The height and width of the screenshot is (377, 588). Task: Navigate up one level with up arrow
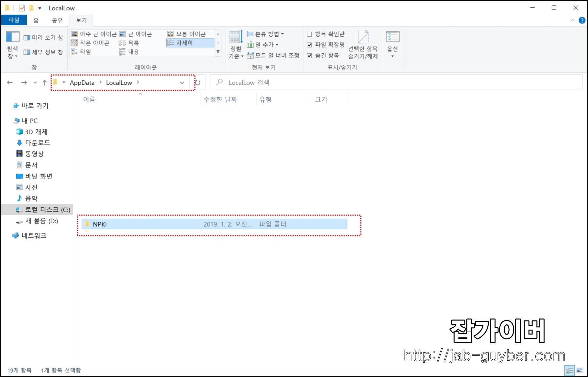click(x=44, y=82)
